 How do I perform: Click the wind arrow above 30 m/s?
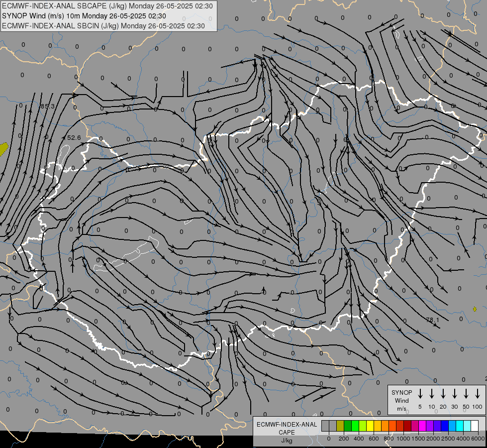click(454, 394)
